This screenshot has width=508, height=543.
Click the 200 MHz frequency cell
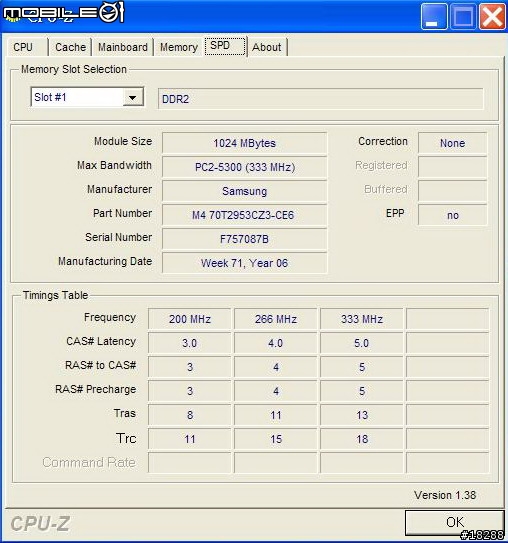point(189,319)
